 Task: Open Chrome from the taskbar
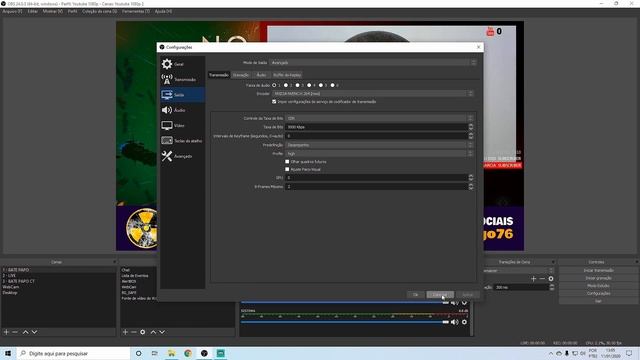coord(188,353)
